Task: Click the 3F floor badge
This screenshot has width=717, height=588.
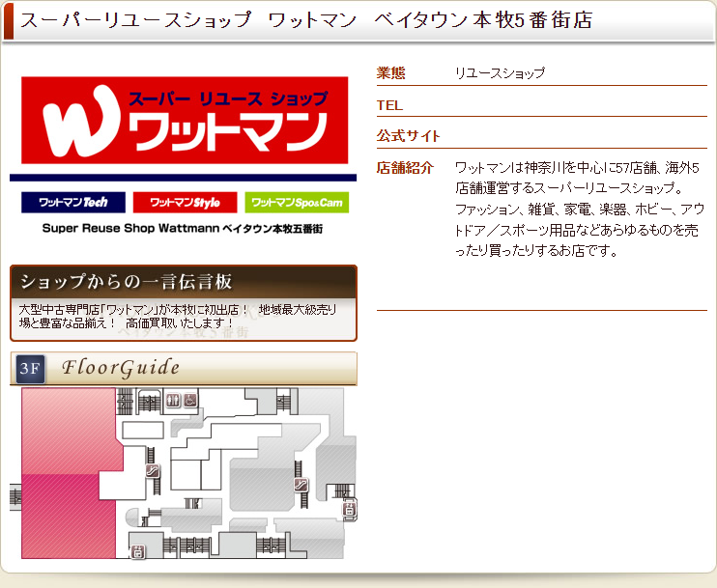Action: tap(30, 369)
